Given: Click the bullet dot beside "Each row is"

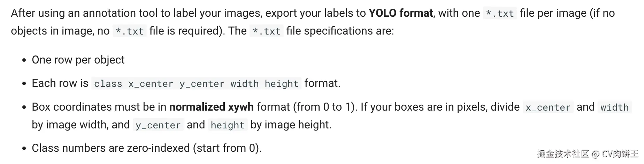Looking at the screenshot, I should click(x=24, y=84).
